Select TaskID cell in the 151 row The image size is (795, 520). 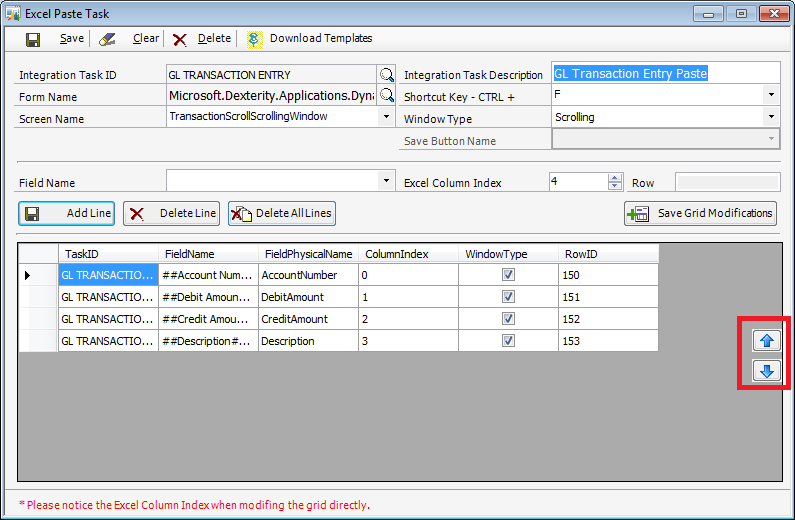click(x=108, y=297)
